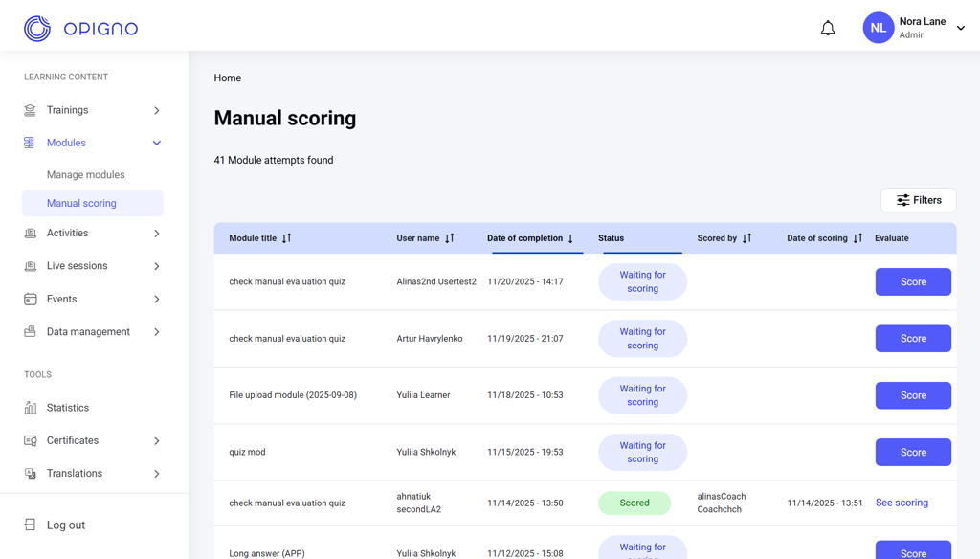This screenshot has height=559, width=980.
Task: Click 'alinasCoach Coachchch' scorer name
Action: [x=722, y=503]
